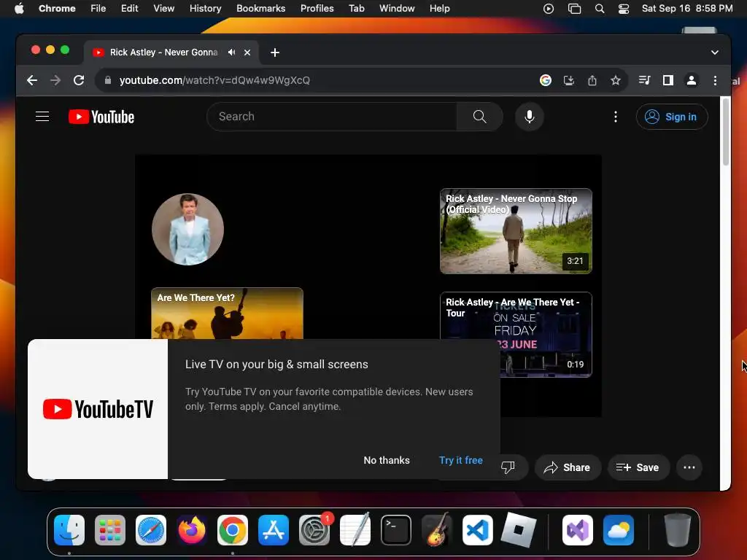This screenshot has height=560, width=747.
Task: Open Visual Studio Code from the Dock
Action: [x=477, y=530]
